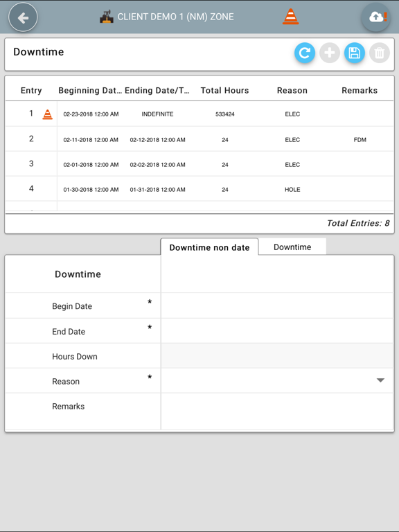Open the Reason dropdown arrow
The height and width of the screenshot is (532, 399).
[380, 380]
